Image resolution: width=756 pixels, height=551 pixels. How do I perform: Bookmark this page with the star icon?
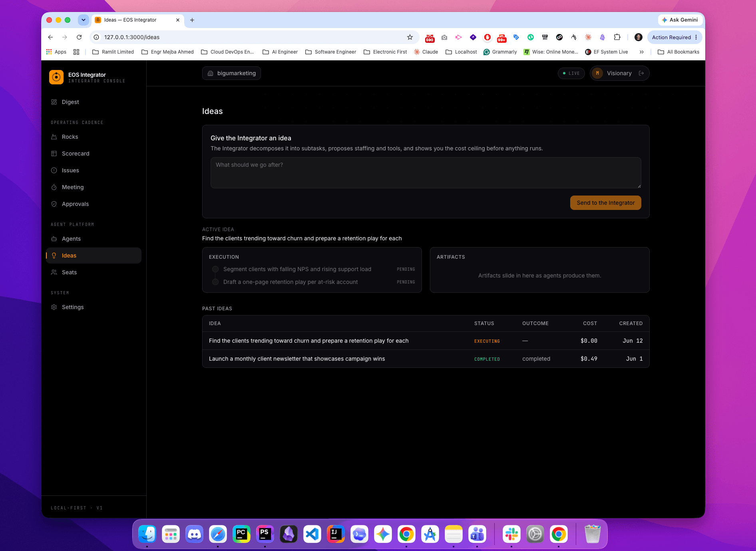point(410,37)
